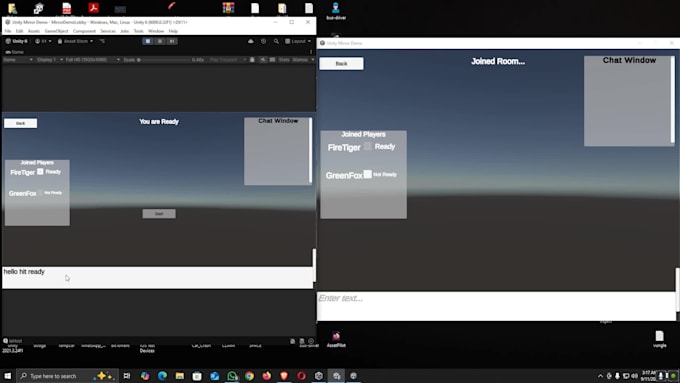Image resolution: width=680 pixels, height=383 pixels.
Task: Click the taskbar search box
Action: pyautogui.click(x=67, y=376)
